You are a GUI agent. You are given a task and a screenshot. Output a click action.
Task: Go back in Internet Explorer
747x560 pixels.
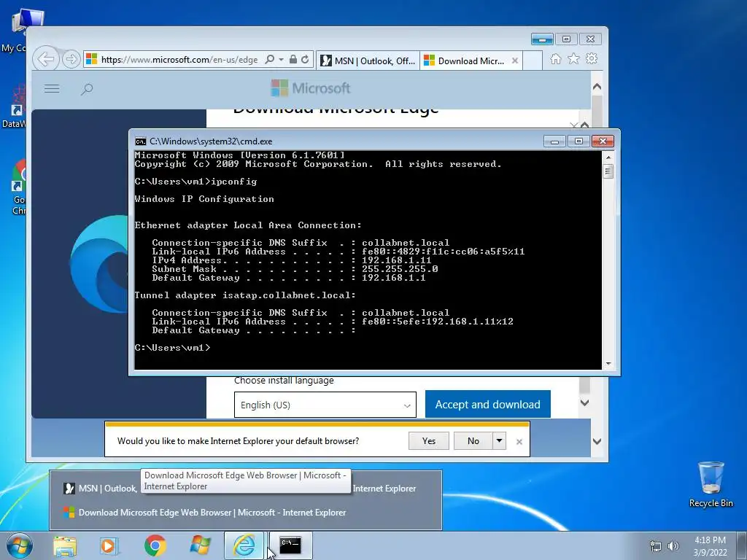(x=46, y=60)
